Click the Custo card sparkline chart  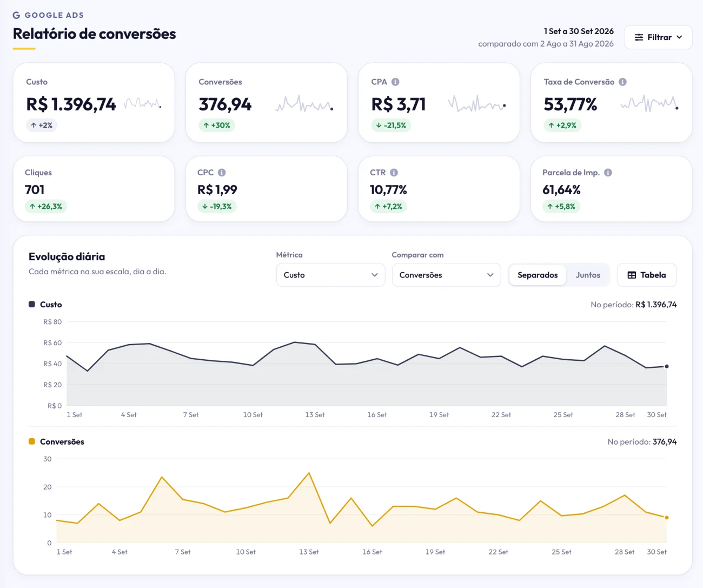pyautogui.click(x=143, y=103)
